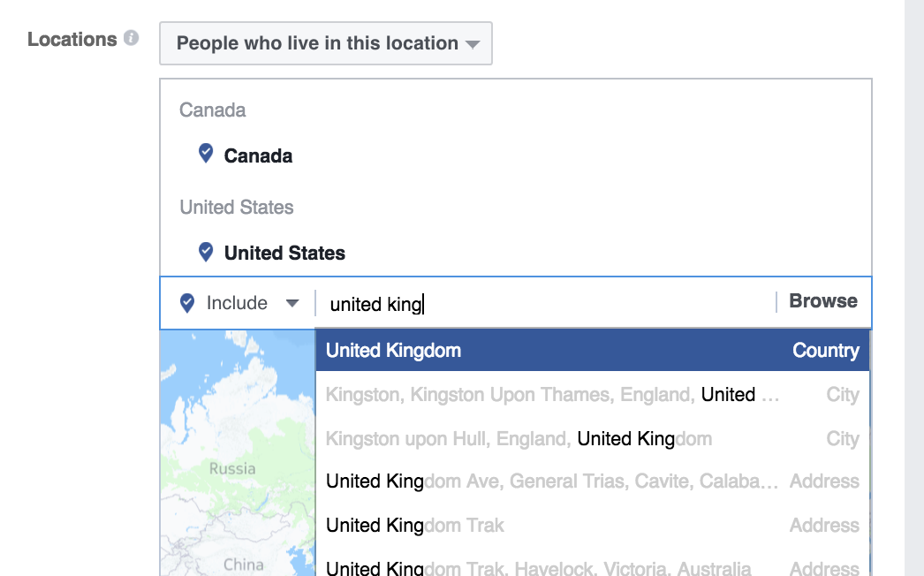The height and width of the screenshot is (576, 924).
Task: Select Kingston, Kingston Upon Thames city result
Action: click(x=530, y=395)
